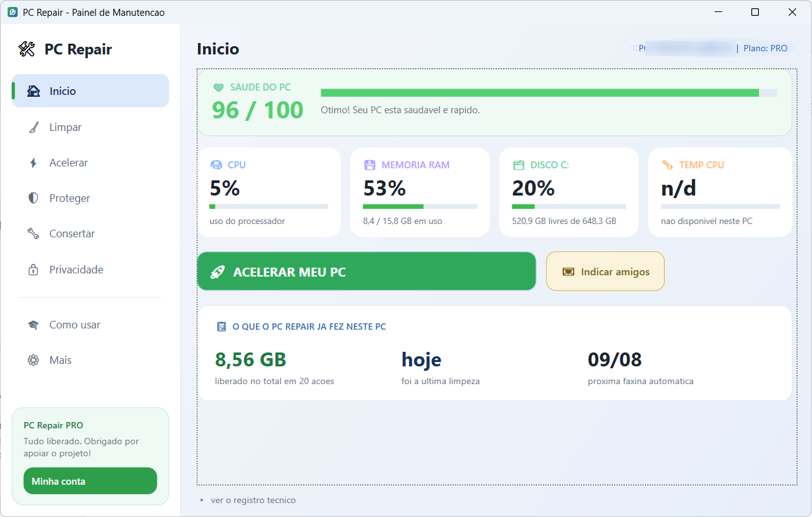Click the text "foi a ultima limpeza"
The width and height of the screenshot is (812, 517).
coord(441,381)
